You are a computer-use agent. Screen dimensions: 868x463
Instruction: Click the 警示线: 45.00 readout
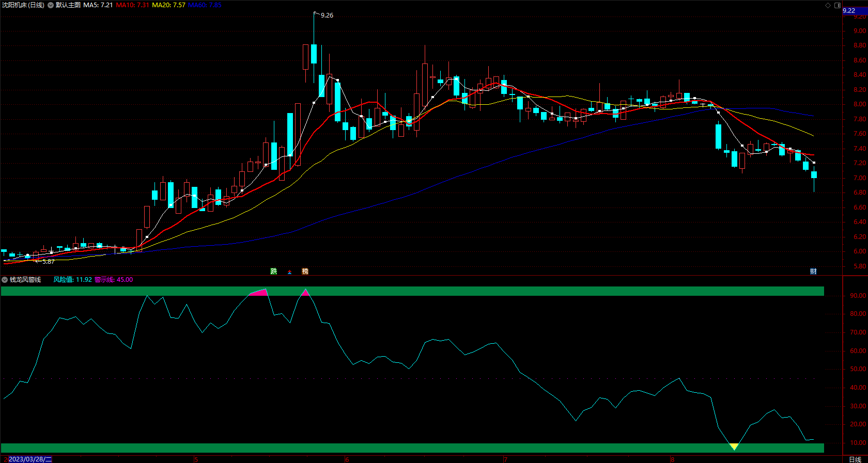pos(114,280)
